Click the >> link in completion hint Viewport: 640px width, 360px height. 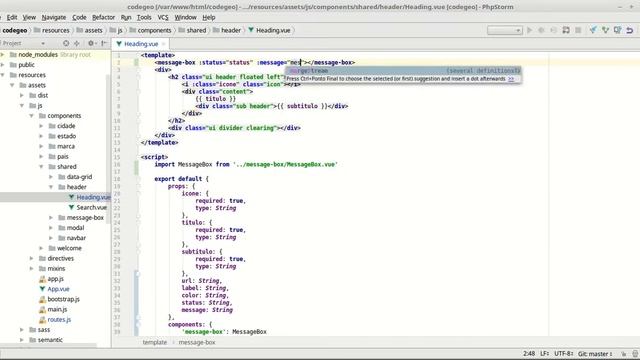click(x=511, y=79)
